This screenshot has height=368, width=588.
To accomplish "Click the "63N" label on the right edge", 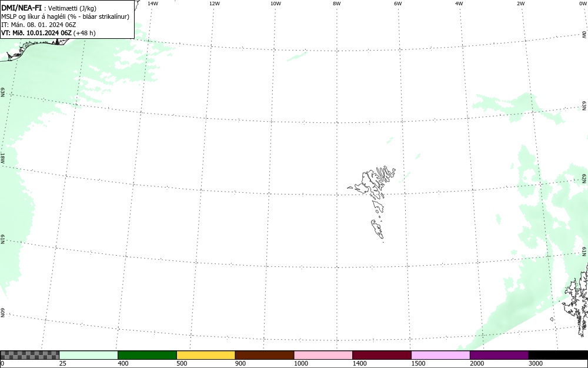I will point(584,105).
